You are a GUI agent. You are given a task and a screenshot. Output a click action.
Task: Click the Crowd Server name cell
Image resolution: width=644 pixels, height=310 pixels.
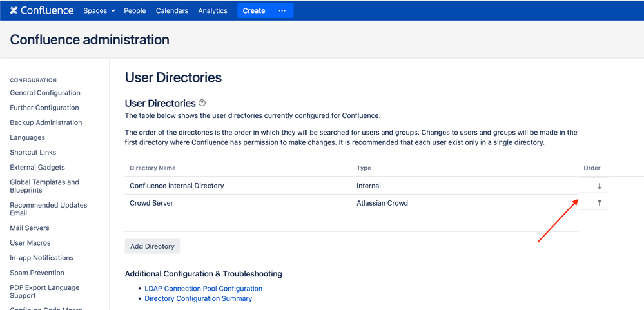pyautogui.click(x=151, y=203)
